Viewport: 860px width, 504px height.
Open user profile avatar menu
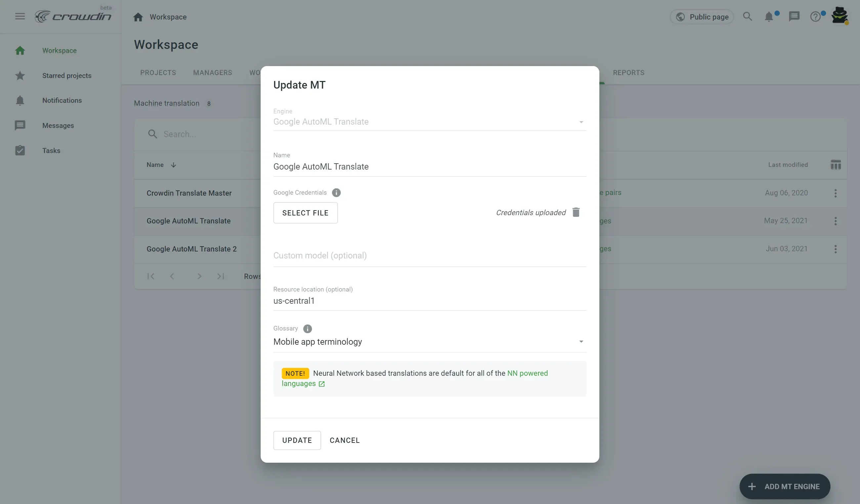pyautogui.click(x=839, y=16)
